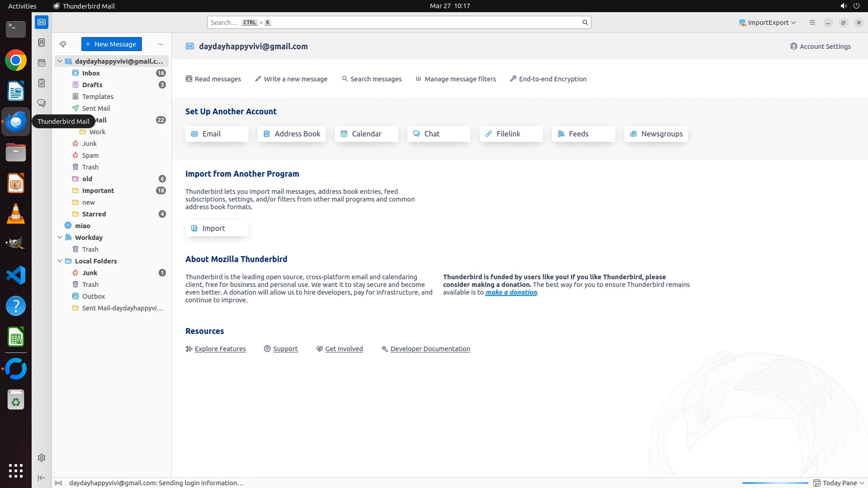Click the online status icon in the status bar

point(58,483)
